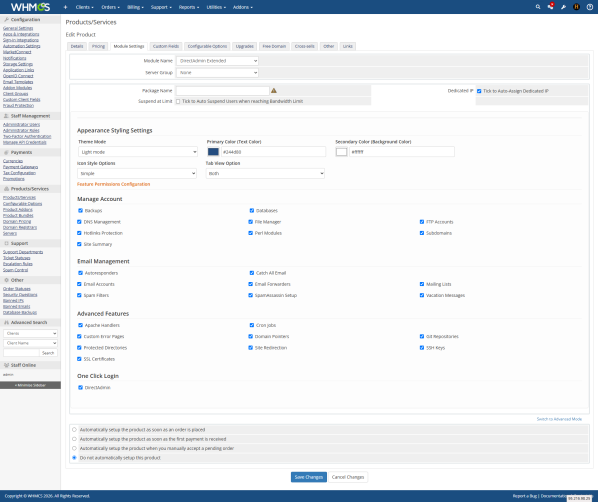Open the help question mark icon
This screenshot has height=502, width=598.
590,7
